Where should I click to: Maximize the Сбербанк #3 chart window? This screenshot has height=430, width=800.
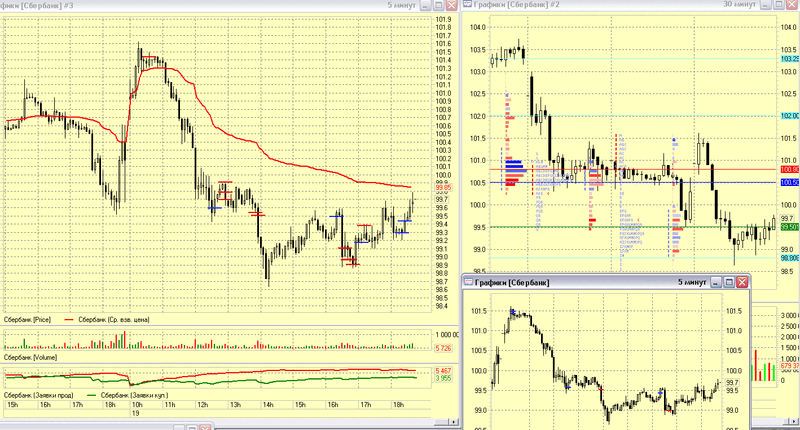[438, 5]
